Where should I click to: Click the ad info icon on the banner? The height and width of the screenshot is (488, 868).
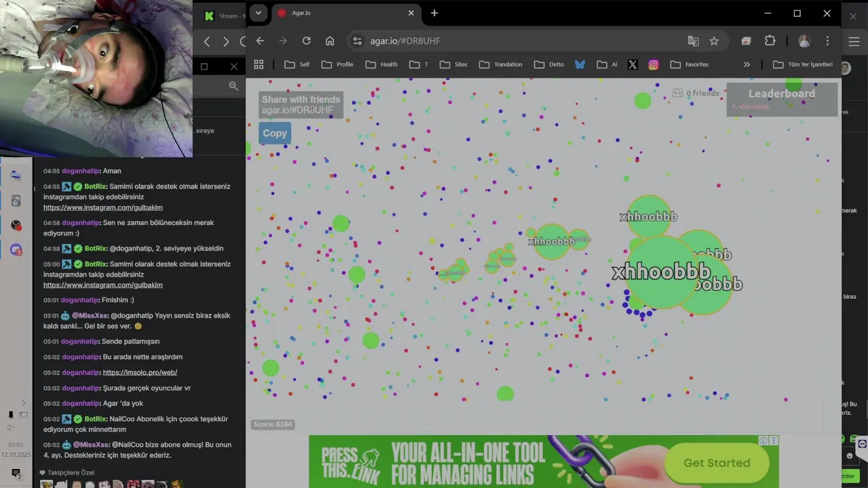point(764,441)
